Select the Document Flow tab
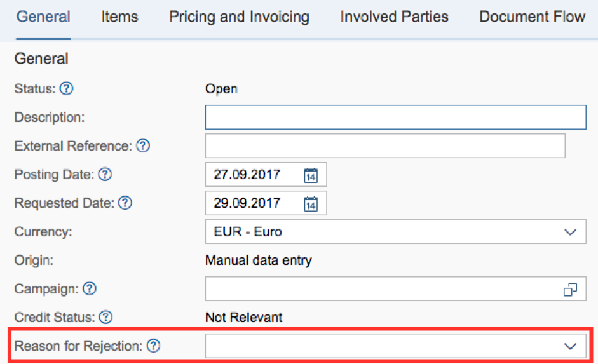The height and width of the screenshot is (364, 598). (532, 17)
